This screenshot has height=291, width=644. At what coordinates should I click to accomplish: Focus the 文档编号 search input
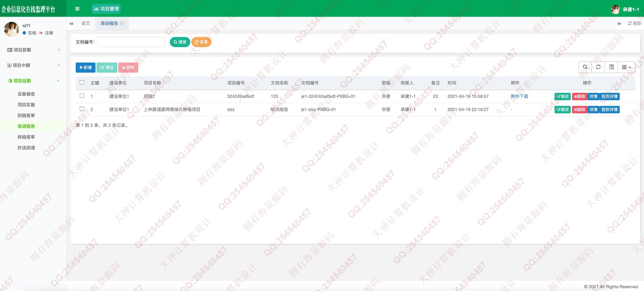click(131, 42)
